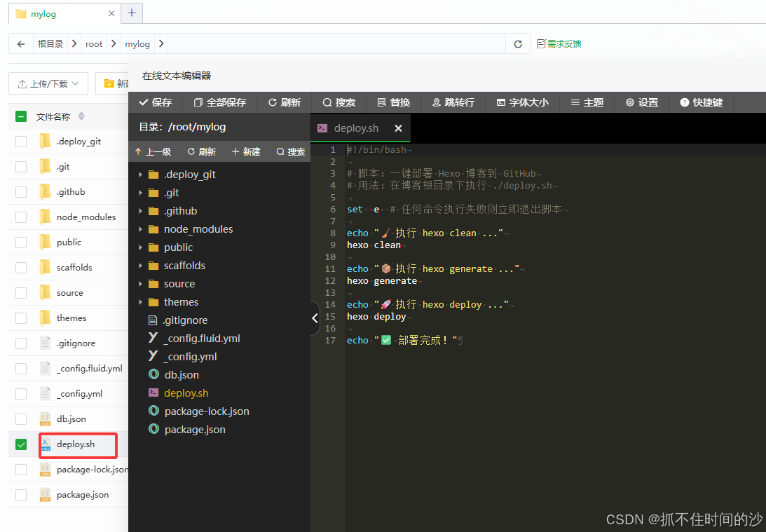Collapse the directory sidebar with arrow handle
The height and width of the screenshot is (532, 766).
[315, 318]
